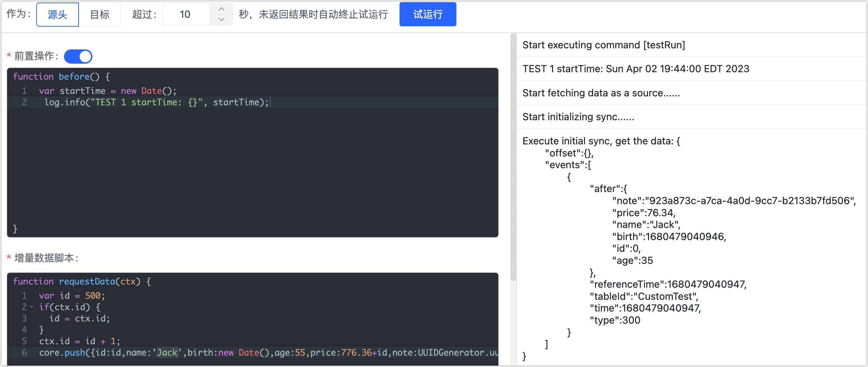Screen dimensions: 868x367
Task: Toggle the 前置操作 switch off
Action: [x=78, y=57]
